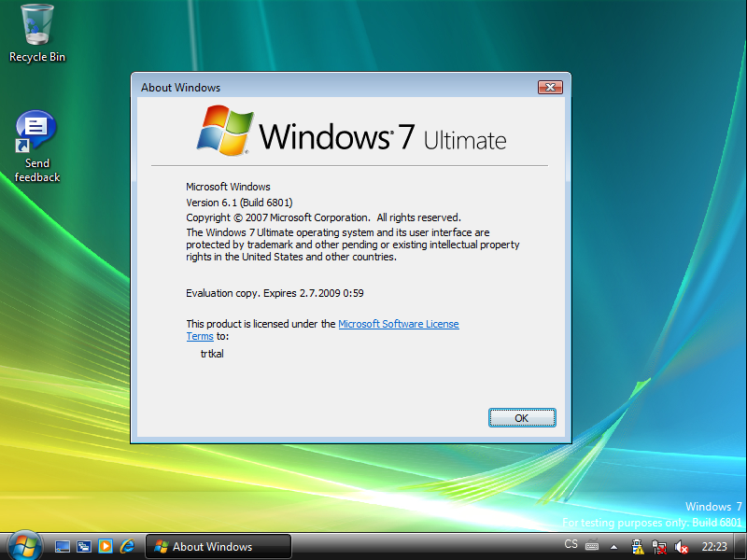This screenshot has width=747, height=560.
Task: Click the Terms link
Action: point(200,336)
